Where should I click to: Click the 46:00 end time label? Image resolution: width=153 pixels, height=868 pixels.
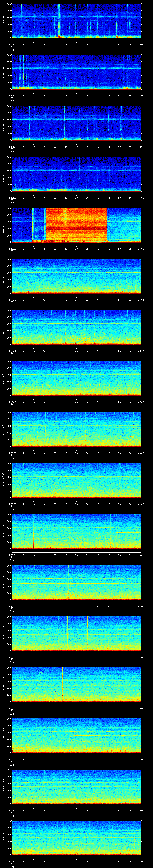pyautogui.click(x=141, y=861)
